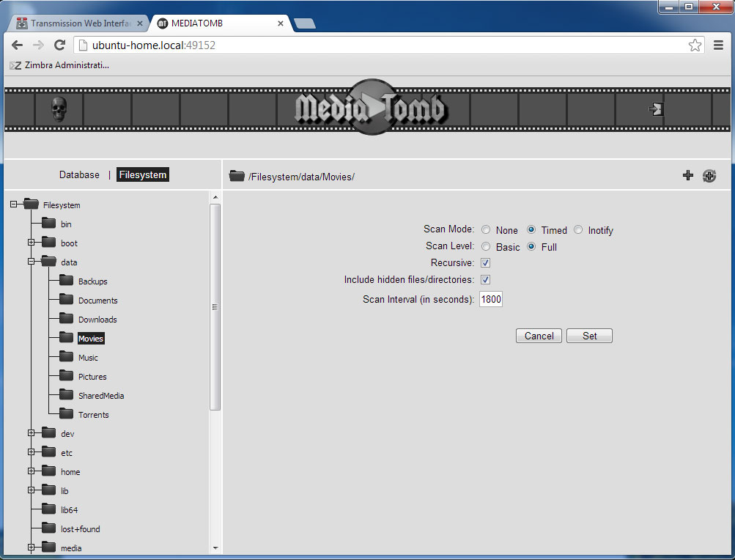735x560 pixels.
Task: Click the SharedMedia folder icon
Action: pos(66,394)
